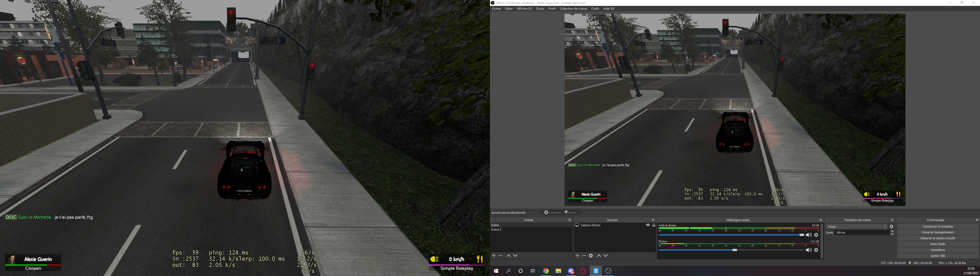Open the Collection de scènes menu

pos(573,9)
